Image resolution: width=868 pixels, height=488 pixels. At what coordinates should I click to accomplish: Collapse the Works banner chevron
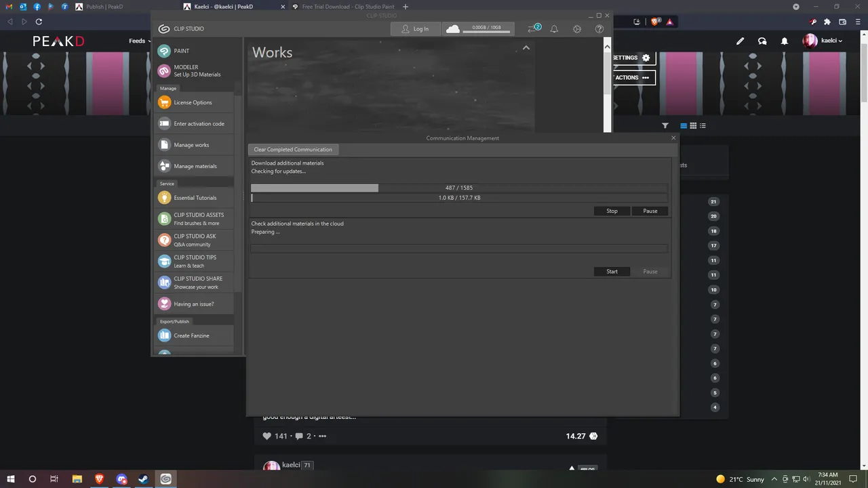coord(526,48)
